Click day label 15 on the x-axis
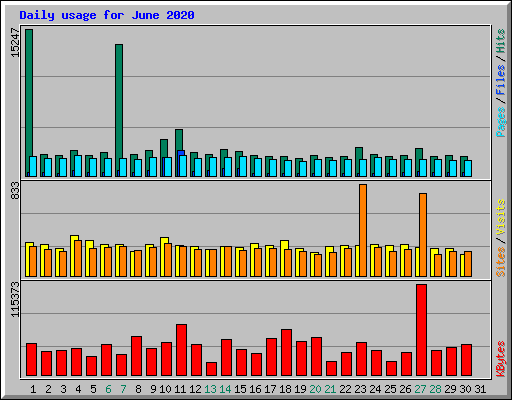This screenshot has width=512, height=400. (240, 389)
